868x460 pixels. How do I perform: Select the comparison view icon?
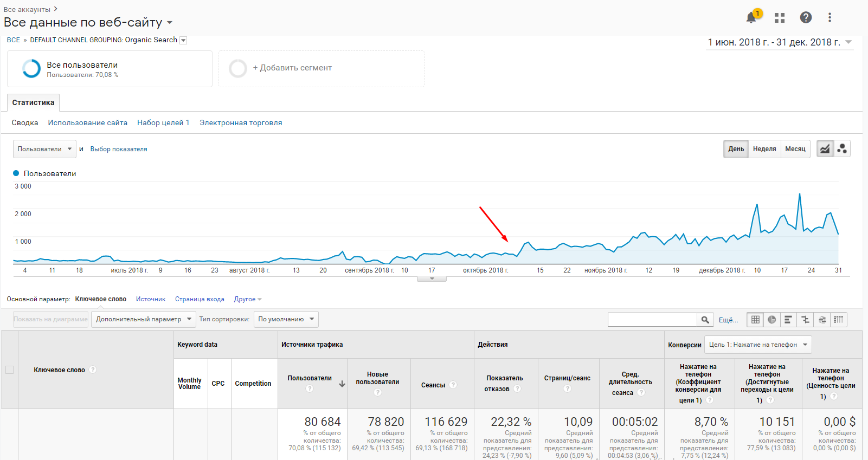805,320
